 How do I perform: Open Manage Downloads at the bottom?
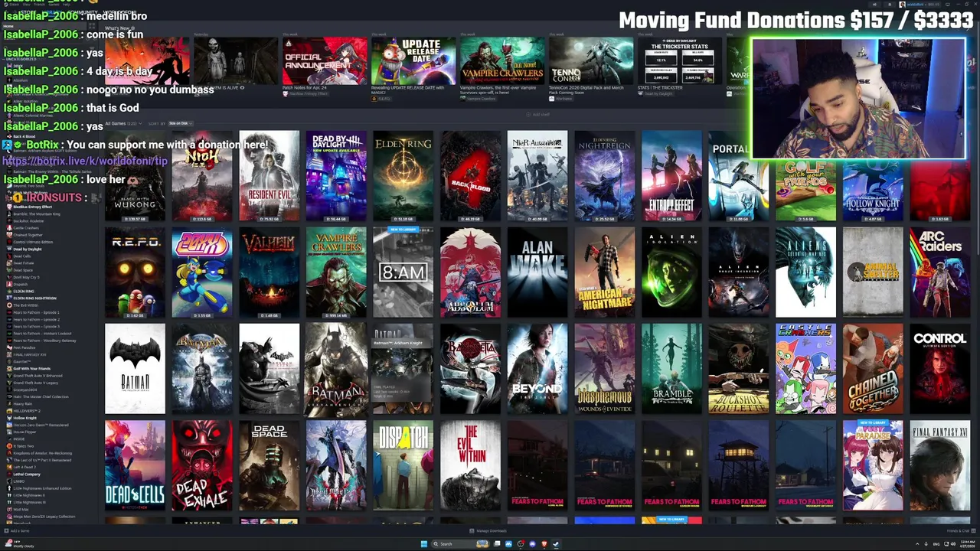[488, 530]
